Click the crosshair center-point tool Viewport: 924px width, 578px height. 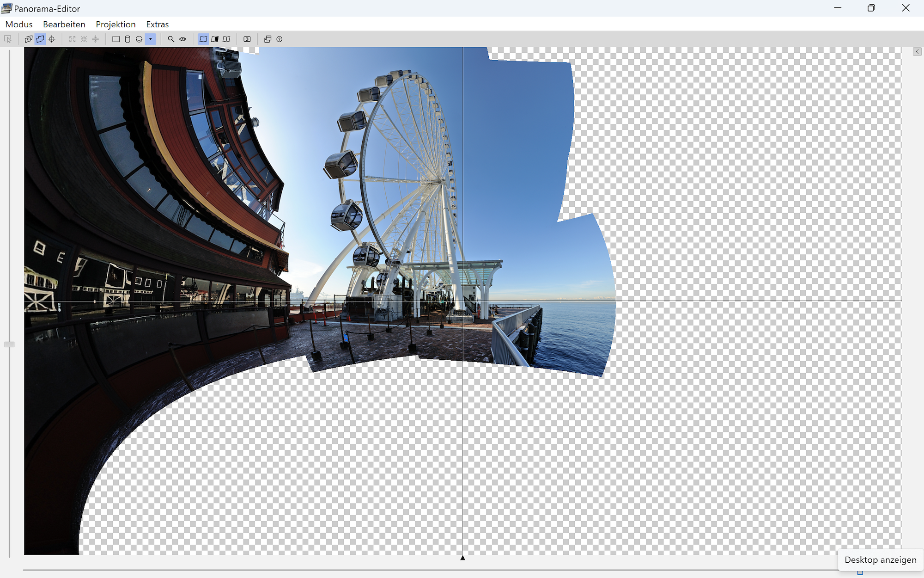click(52, 39)
